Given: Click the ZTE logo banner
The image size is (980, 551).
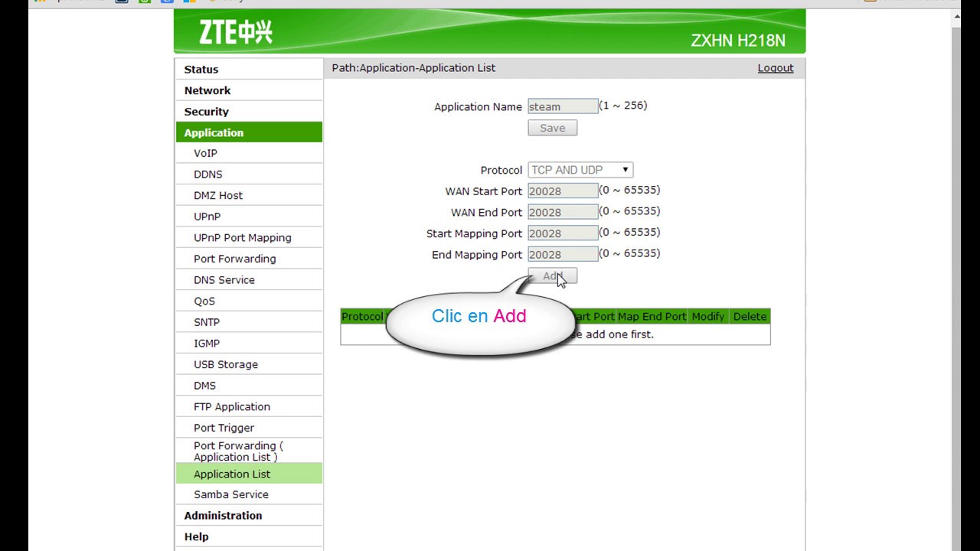Looking at the screenshot, I should tap(230, 32).
